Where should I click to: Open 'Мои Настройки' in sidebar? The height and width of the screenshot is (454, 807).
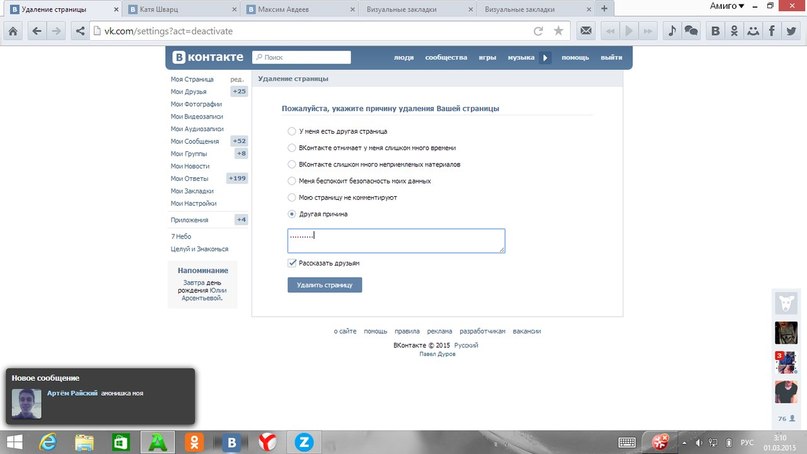(x=194, y=203)
